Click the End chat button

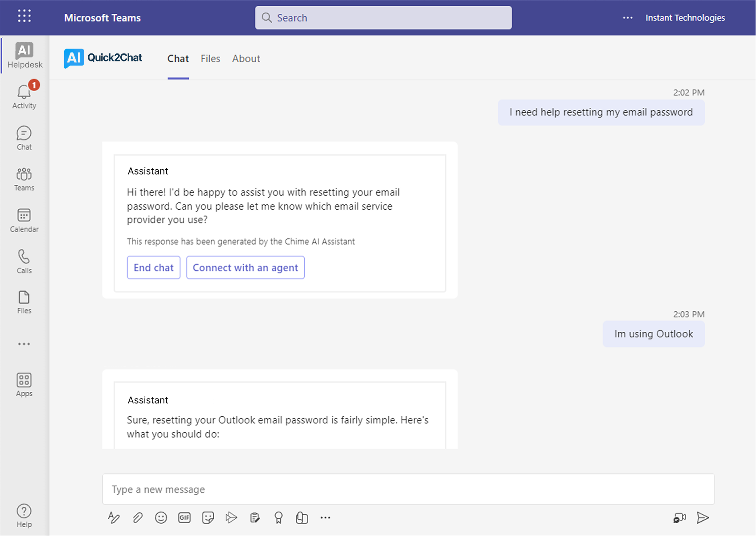tap(154, 268)
